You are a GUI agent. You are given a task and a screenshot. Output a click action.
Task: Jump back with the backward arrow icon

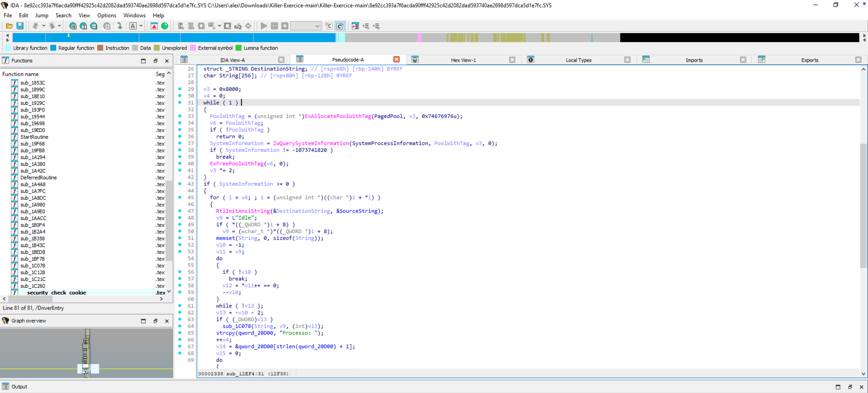tap(35, 26)
